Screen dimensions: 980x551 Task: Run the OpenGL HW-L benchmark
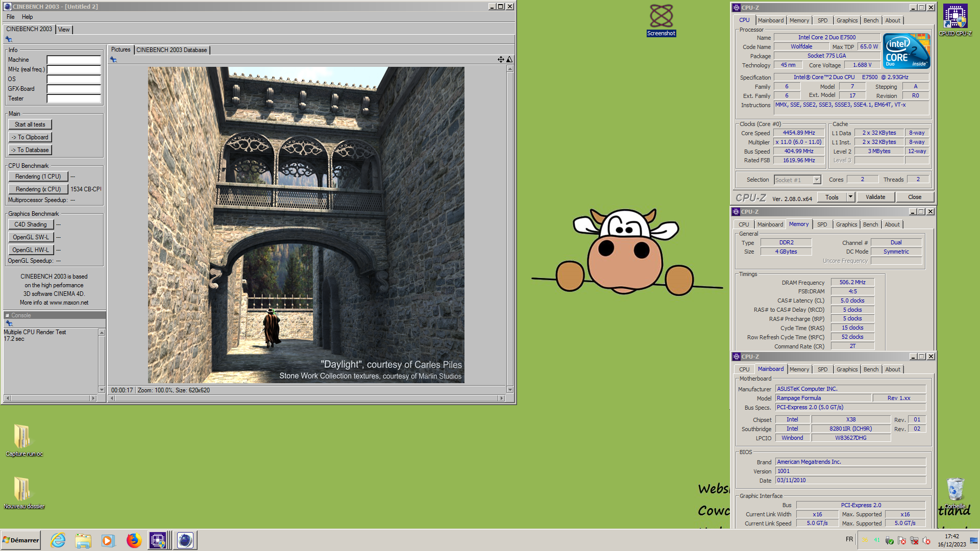coord(30,250)
